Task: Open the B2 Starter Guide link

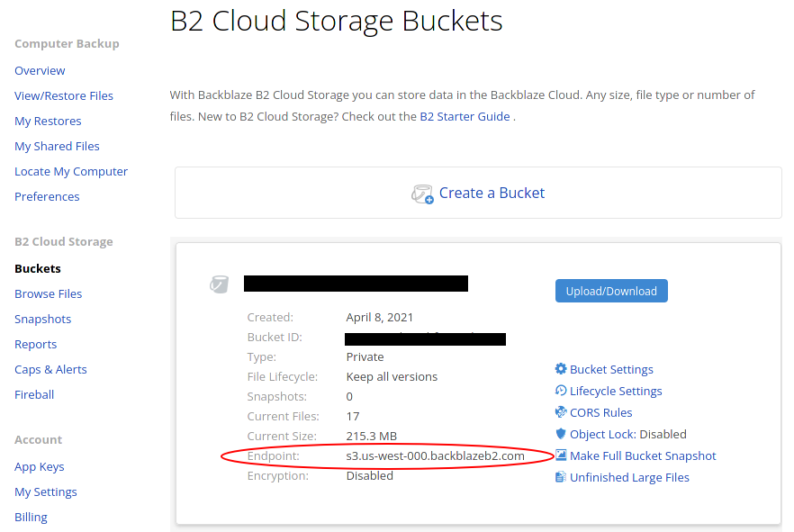Action: [x=465, y=116]
